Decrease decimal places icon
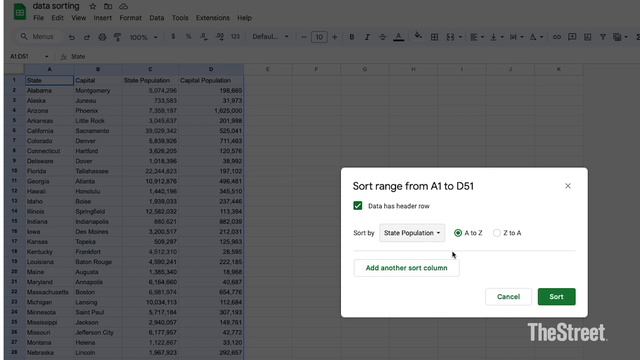Viewport: 640px width, 360px height. [204, 37]
